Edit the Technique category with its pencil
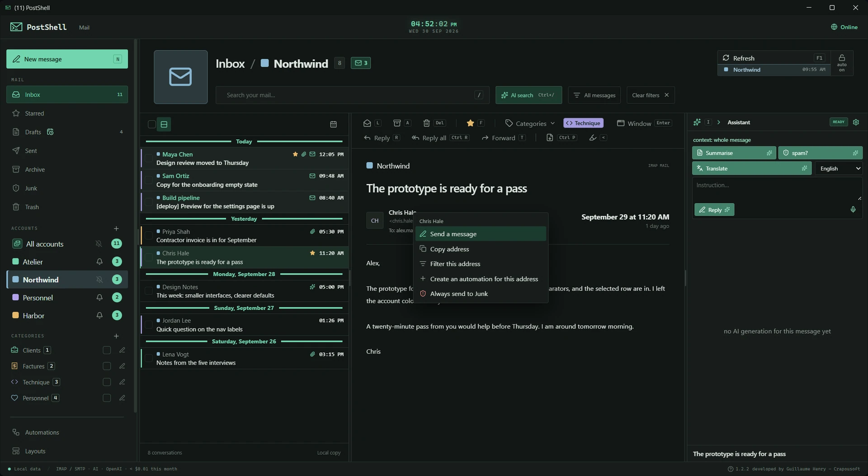This screenshot has width=868, height=476. click(x=122, y=382)
